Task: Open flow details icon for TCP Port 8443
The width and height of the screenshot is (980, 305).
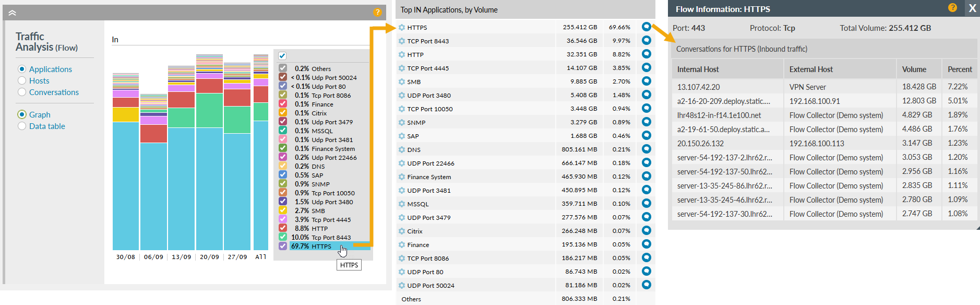Action: pyautogui.click(x=647, y=40)
